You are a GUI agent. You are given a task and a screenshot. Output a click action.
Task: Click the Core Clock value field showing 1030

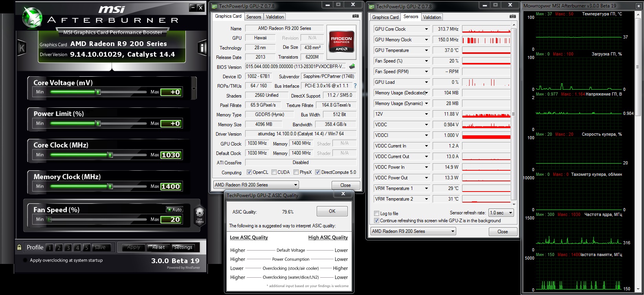tap(171, 155)
